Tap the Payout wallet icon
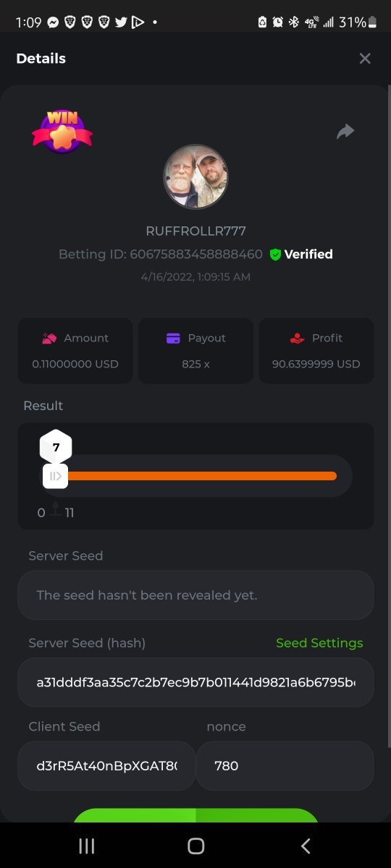The height and width of the screenshot is (868, 391). click(173, 338)
